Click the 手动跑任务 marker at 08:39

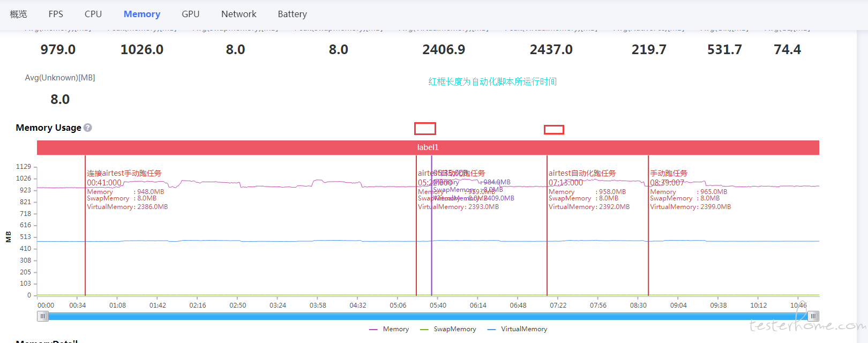pyautogui.click(x=648, y=225)
